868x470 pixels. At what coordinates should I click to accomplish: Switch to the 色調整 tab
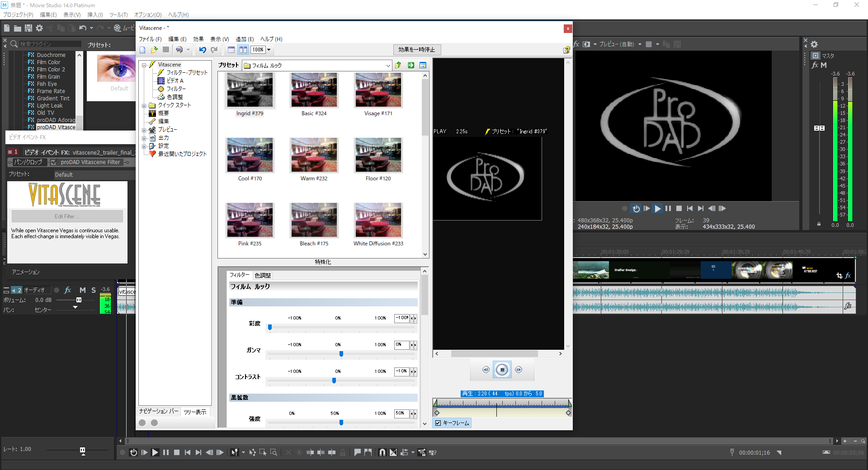click(263, 275)
